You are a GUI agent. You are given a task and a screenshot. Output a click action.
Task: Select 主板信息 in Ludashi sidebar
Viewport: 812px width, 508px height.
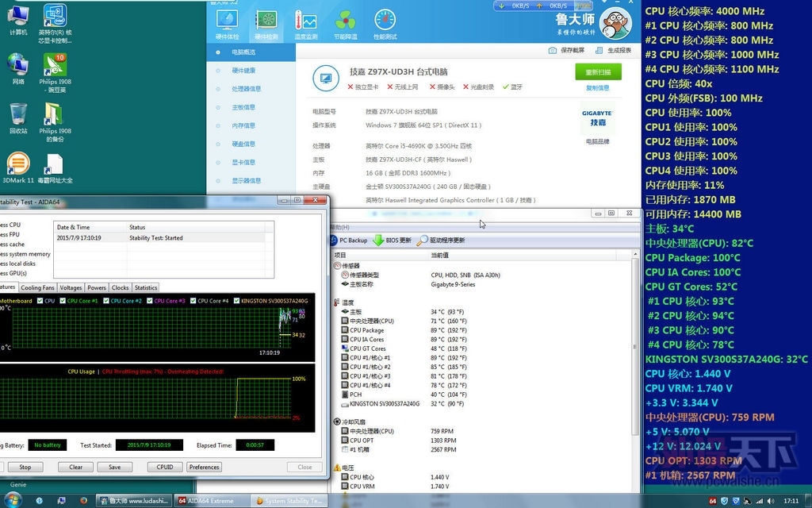tap(251, 107)
